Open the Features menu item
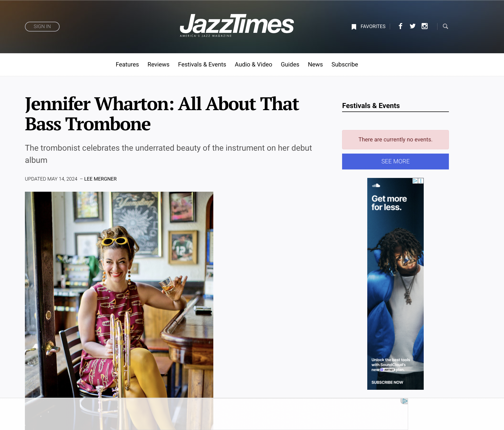The image size is (504, 430). coord(127,65)
